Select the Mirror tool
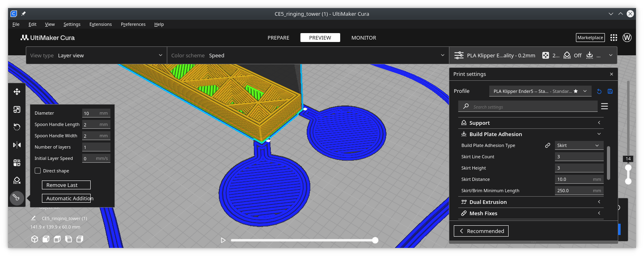This screenshot has height=256, width=644. tap(17, 145)
